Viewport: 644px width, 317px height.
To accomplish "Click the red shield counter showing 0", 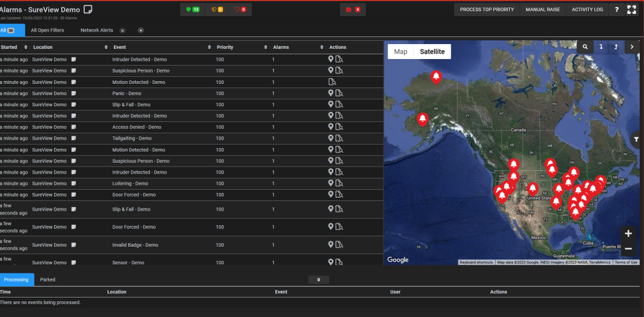I will point(240,10).
